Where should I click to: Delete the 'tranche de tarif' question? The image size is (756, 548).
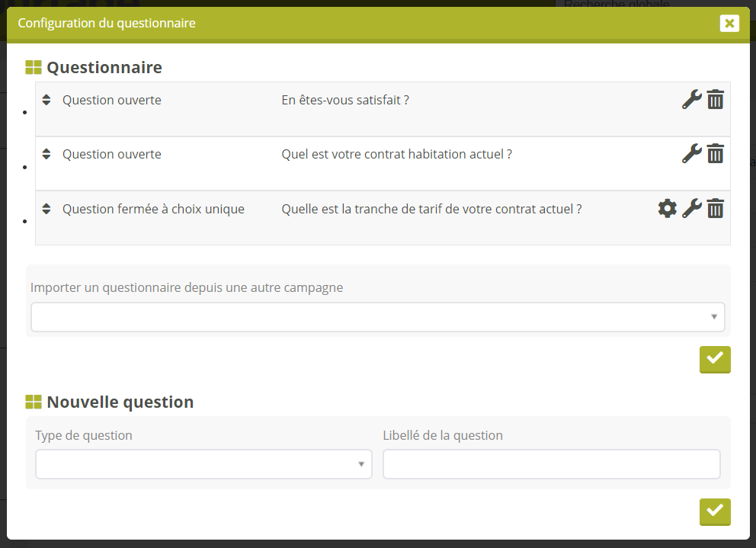tap(715, 209)
